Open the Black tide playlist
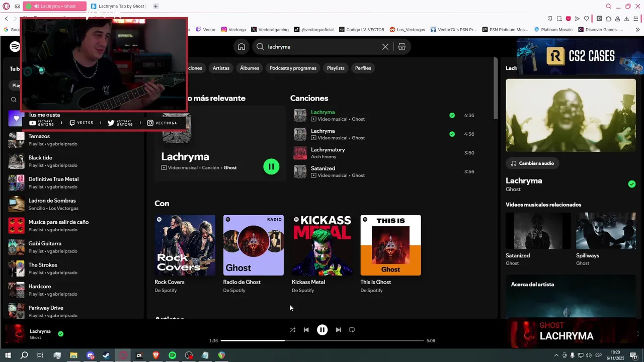This screenshot has width=644, height=362. [73, 161]
